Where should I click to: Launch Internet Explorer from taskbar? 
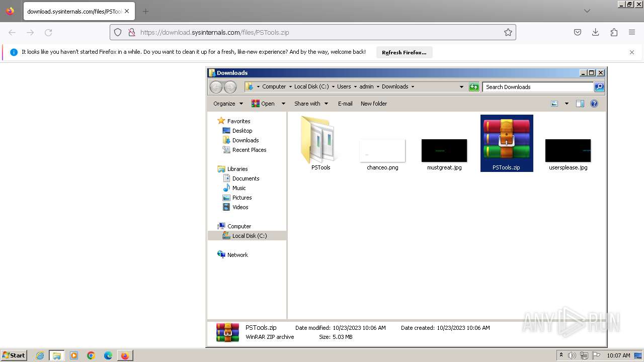click(40, 355)
